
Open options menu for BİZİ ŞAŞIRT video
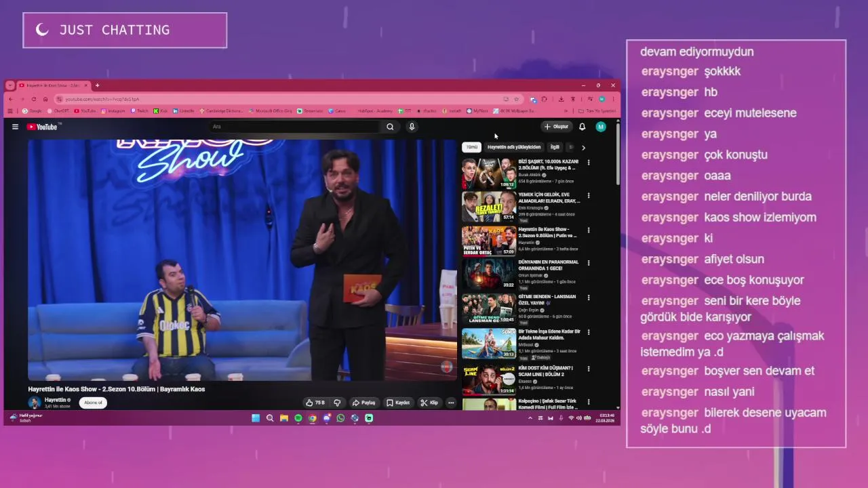point(589,163)
